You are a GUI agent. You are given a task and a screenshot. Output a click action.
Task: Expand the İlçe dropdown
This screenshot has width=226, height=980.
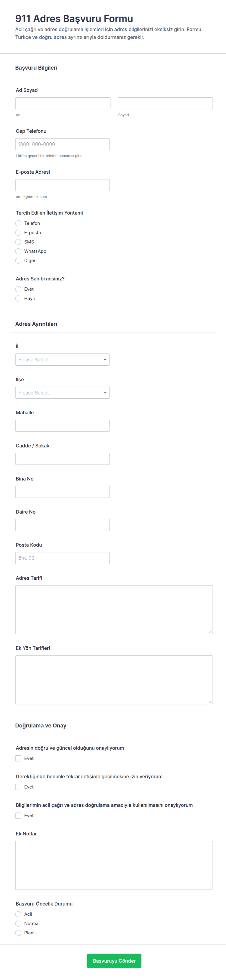(62, 393)
